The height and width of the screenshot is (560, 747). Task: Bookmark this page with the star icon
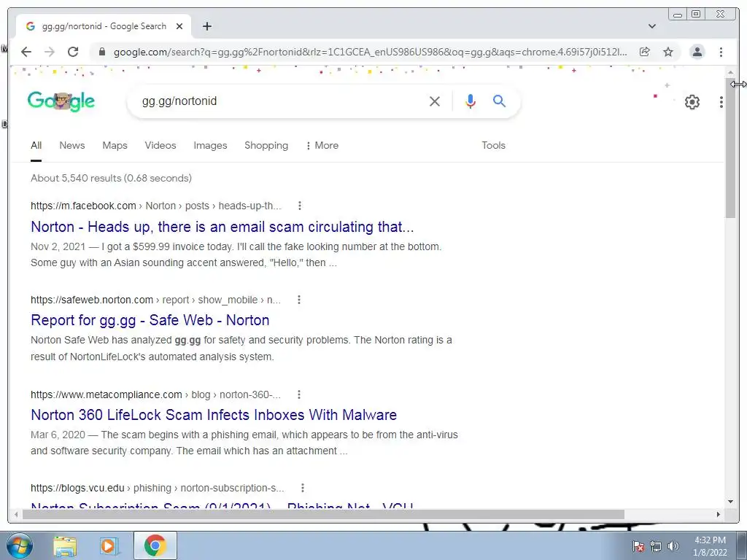[668, 52]
